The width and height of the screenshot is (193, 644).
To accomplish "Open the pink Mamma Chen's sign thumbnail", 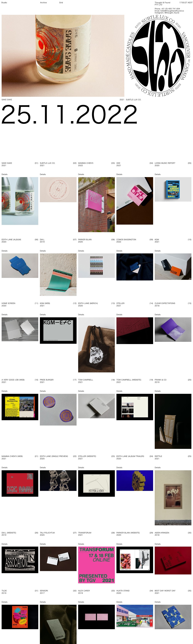I will [96, 204].
